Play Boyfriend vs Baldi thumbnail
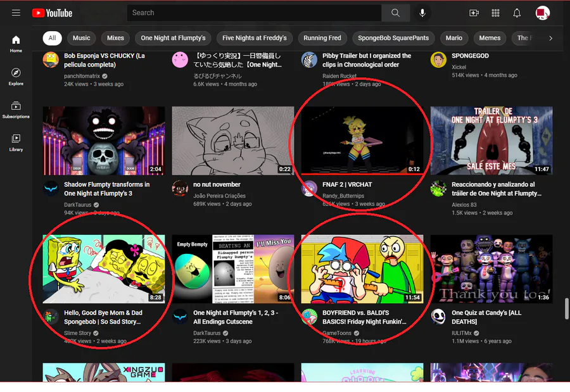Screen dimensions: 570x392 [x=362, y=269]
